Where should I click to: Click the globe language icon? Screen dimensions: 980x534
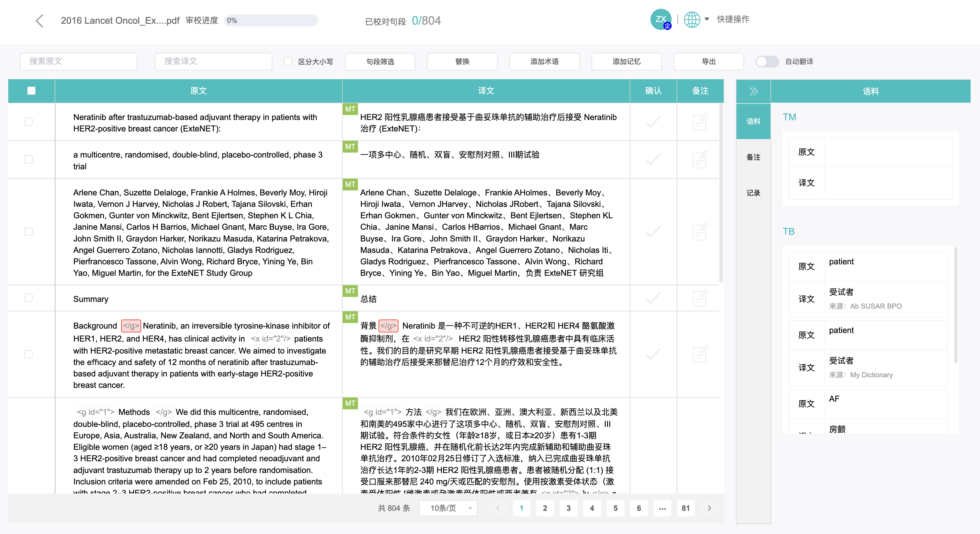pyautogui.click(x=692, y=19)
